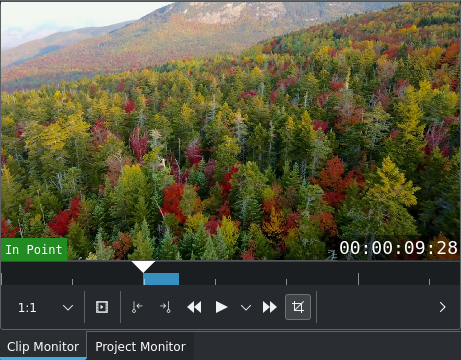The width and height of the screenshot is (461, 360).
Task: Expand more toolbar options chevron
Action: [442, 307]
